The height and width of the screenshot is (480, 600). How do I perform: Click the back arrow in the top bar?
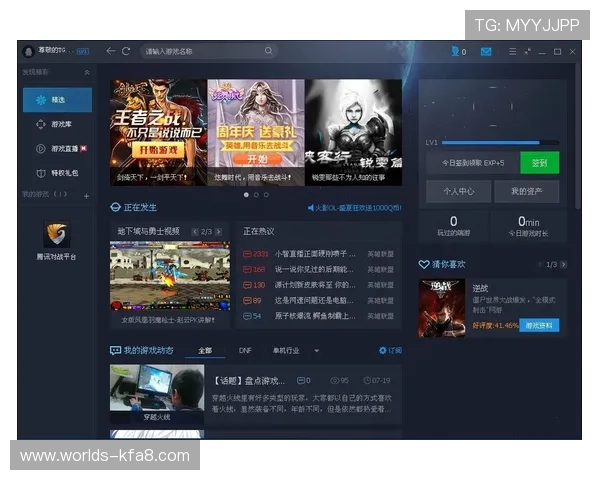[x=111, y=51]
